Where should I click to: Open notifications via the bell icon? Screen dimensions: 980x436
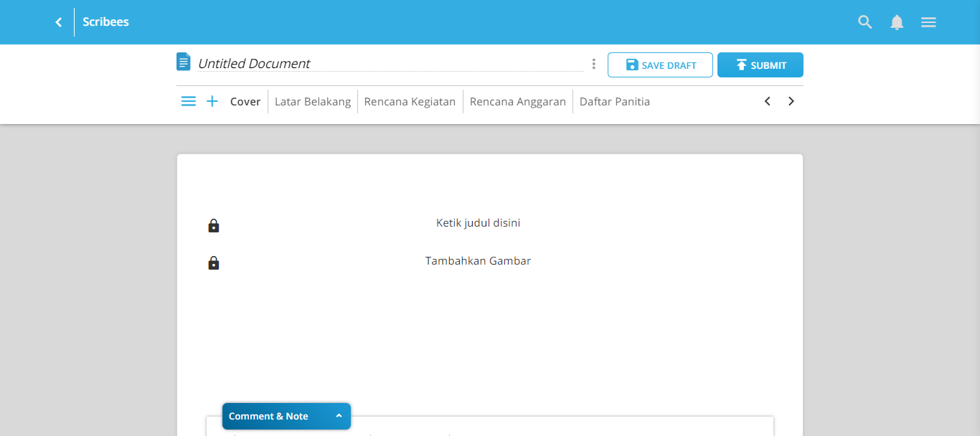897,22
